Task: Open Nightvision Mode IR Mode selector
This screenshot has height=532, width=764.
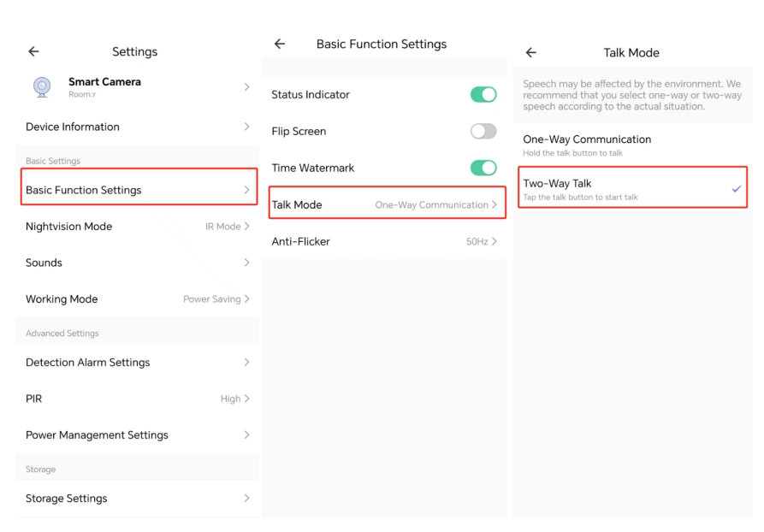Action: (227, 227)
